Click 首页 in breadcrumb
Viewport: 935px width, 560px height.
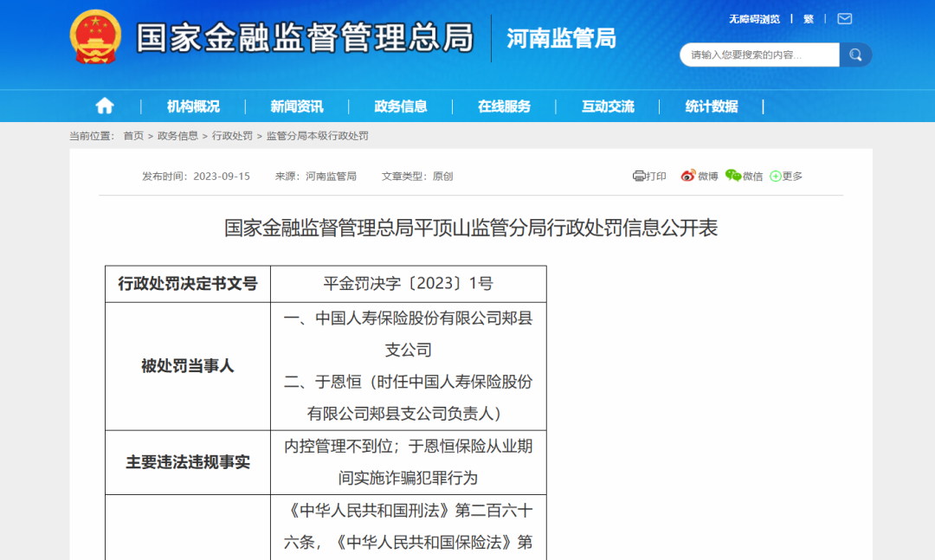pyautogui.click(x=133, y=136)
